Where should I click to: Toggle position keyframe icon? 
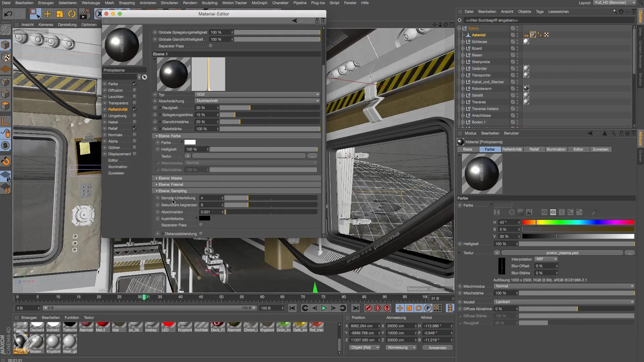click(x=400, y=308)
